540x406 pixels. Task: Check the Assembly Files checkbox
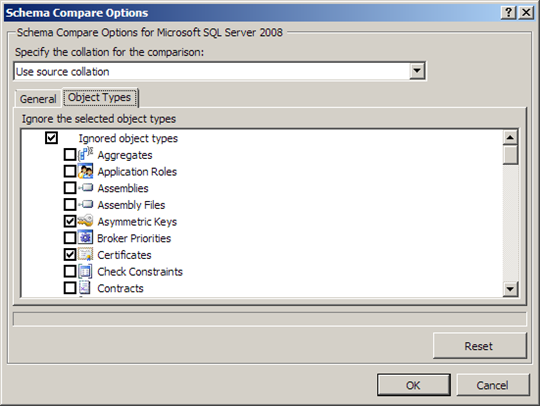click(70, 204)
